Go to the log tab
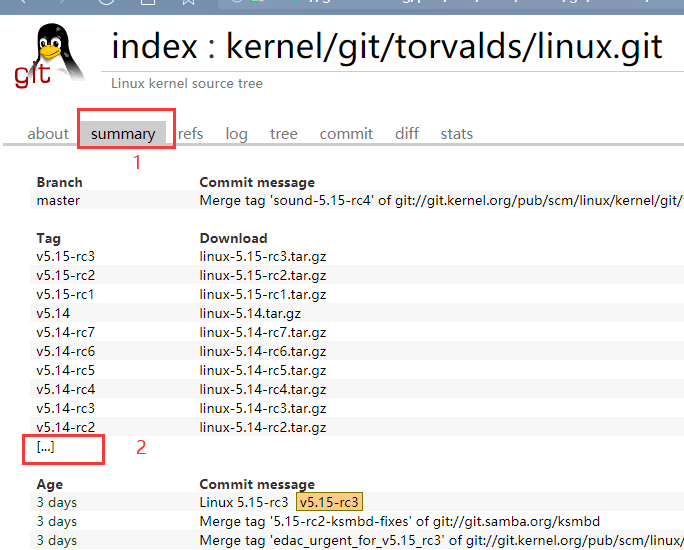Image resolution: width=684 pixels, height=550 pixels. point(236,134)
